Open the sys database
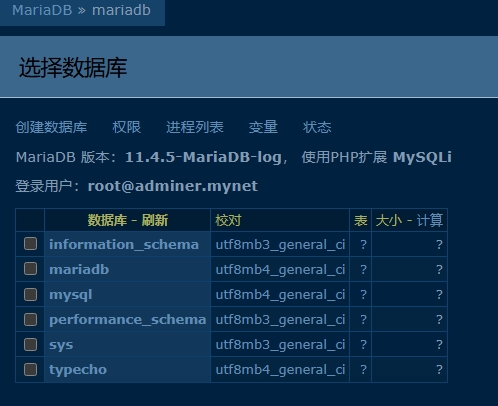Screen dimensions: 498x406 [x=61, y=345]
